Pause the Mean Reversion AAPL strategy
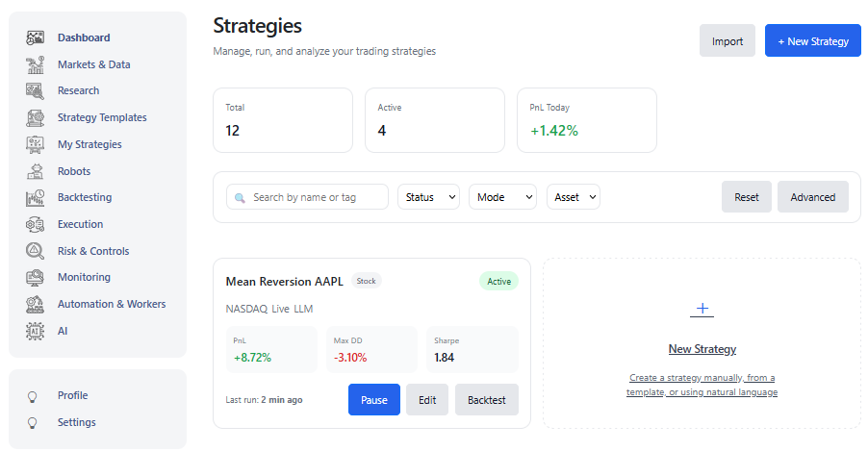 (373, 400)
